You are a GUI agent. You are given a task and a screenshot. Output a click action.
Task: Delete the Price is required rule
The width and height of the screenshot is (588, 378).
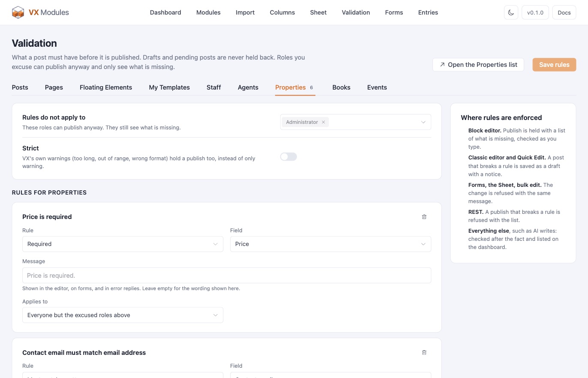[x=424, y=217]
